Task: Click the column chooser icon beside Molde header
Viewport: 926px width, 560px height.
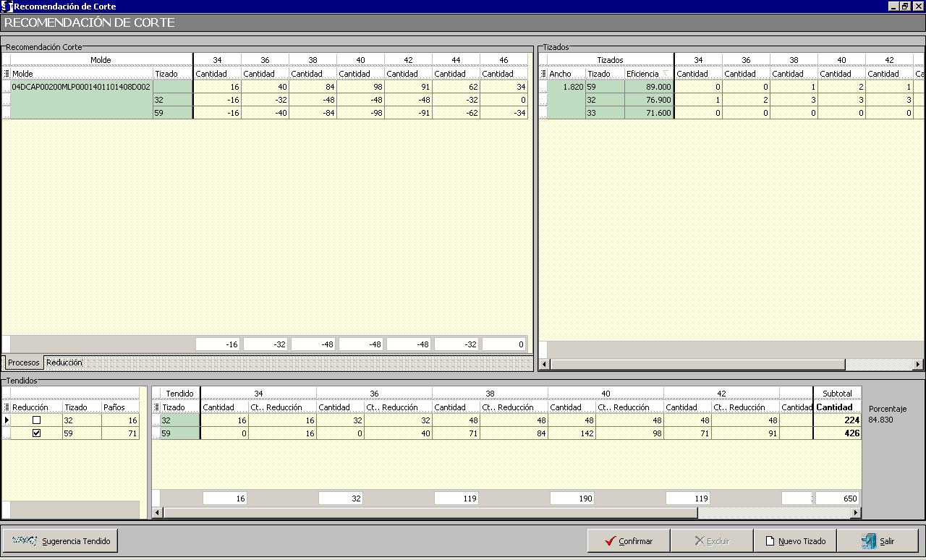Action: (x=7, y=74)
